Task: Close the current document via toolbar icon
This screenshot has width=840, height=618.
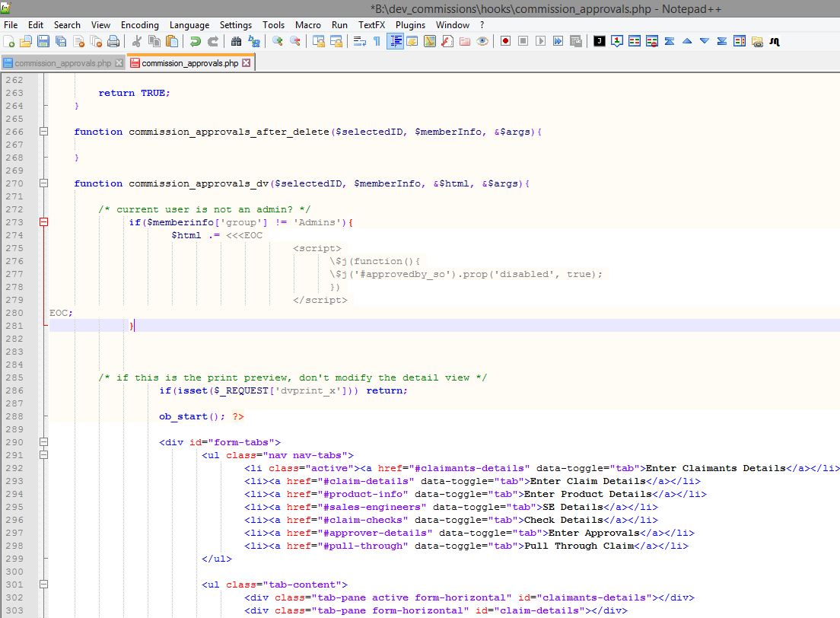Action: tap(79, 41)
